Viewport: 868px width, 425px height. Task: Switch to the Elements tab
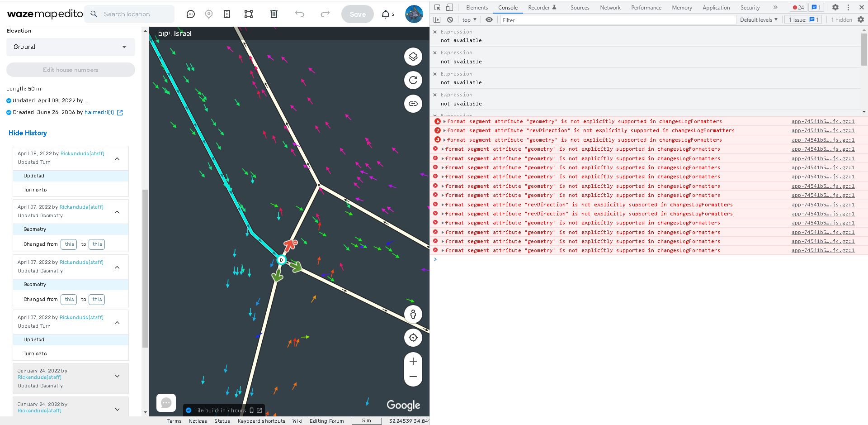pyautogui.click(x=476, y=7)
